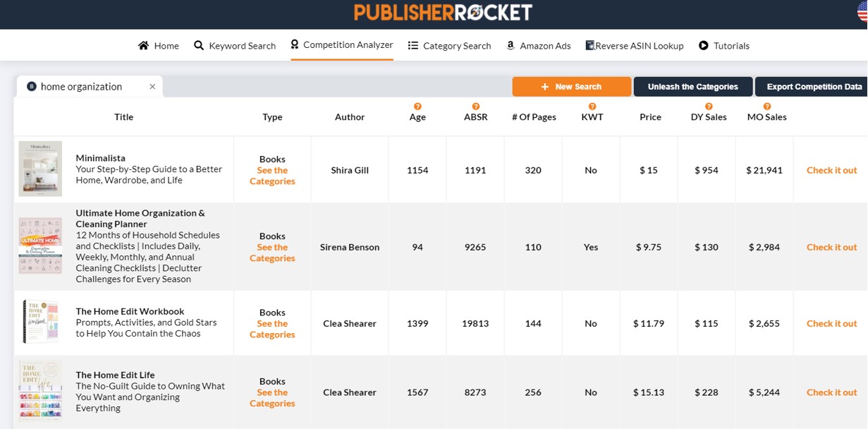This screenshot has width=868, height=429.
Task: Check out The Home Edit Life
Action: tap(832, 392)
